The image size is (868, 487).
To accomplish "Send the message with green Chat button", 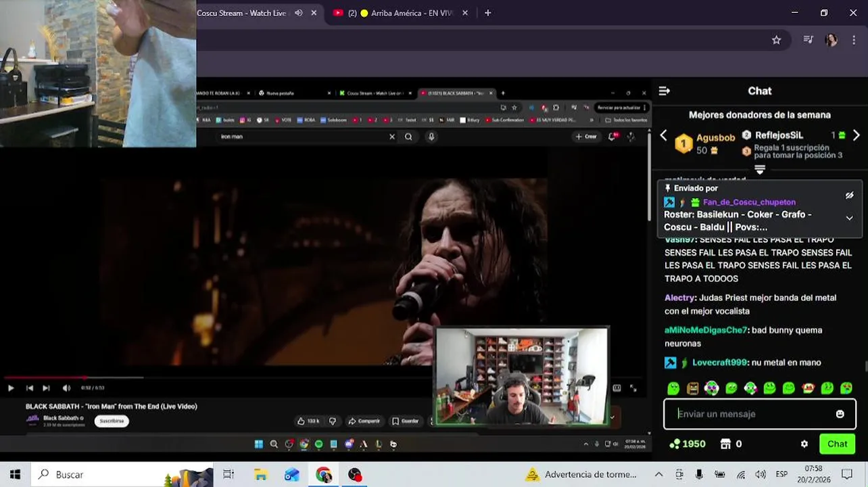I will tap(837, 444).
